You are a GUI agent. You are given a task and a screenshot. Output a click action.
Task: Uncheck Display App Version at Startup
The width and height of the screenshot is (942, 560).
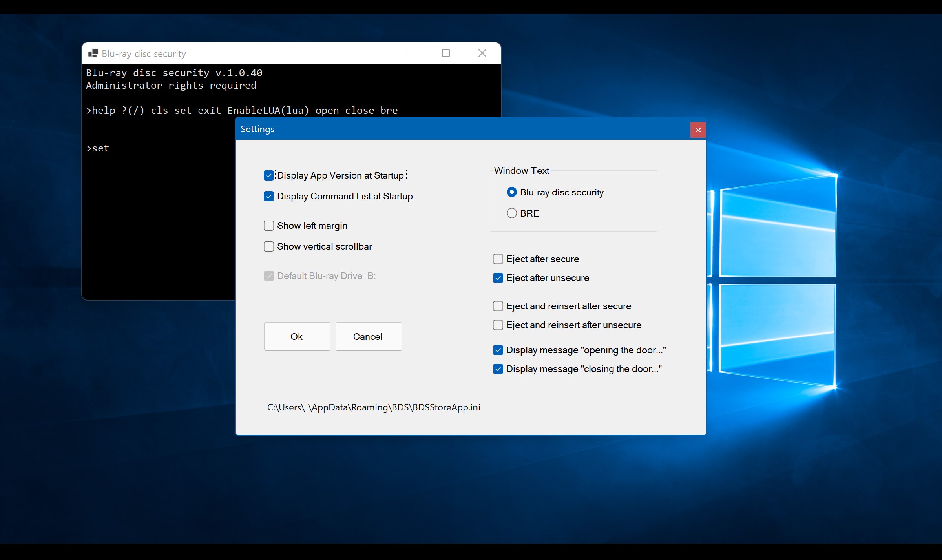pyautogui.click(x=269, y=175)
